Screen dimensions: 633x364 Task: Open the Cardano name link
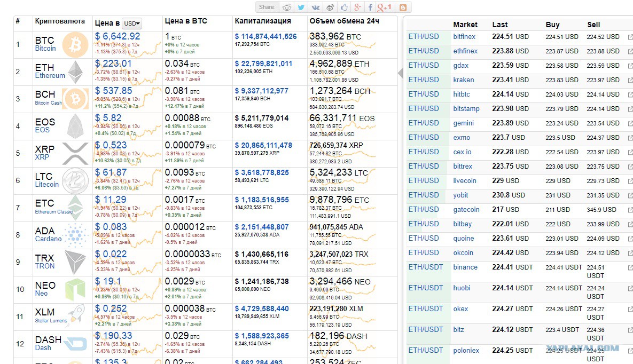pyautogui.click(x=48, y=239)
